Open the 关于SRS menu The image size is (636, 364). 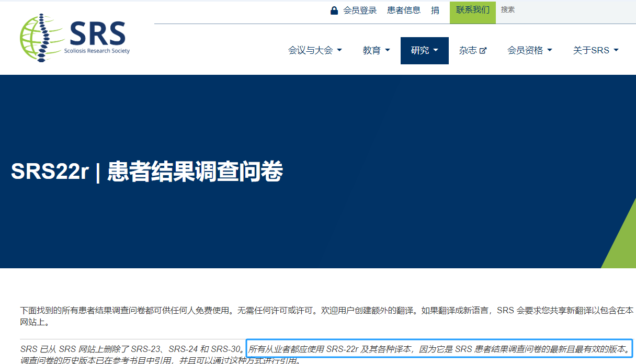596,51
